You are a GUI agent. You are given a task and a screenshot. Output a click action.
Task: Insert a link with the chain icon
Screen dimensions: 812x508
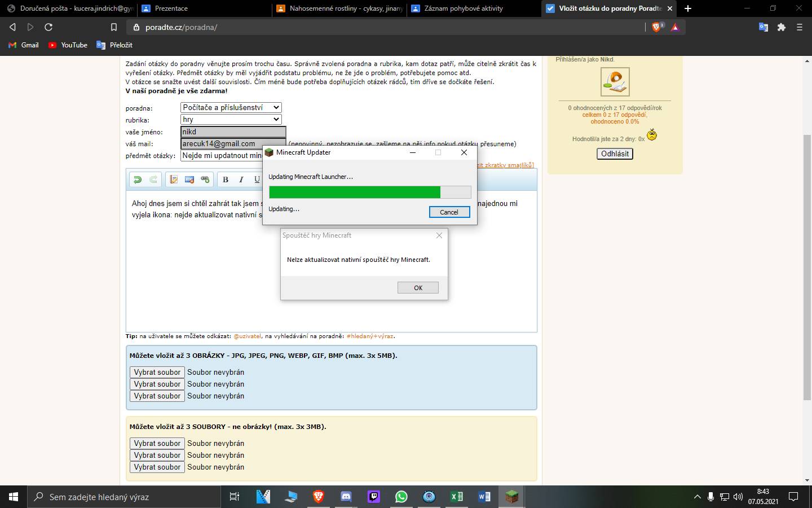point(205,179)
